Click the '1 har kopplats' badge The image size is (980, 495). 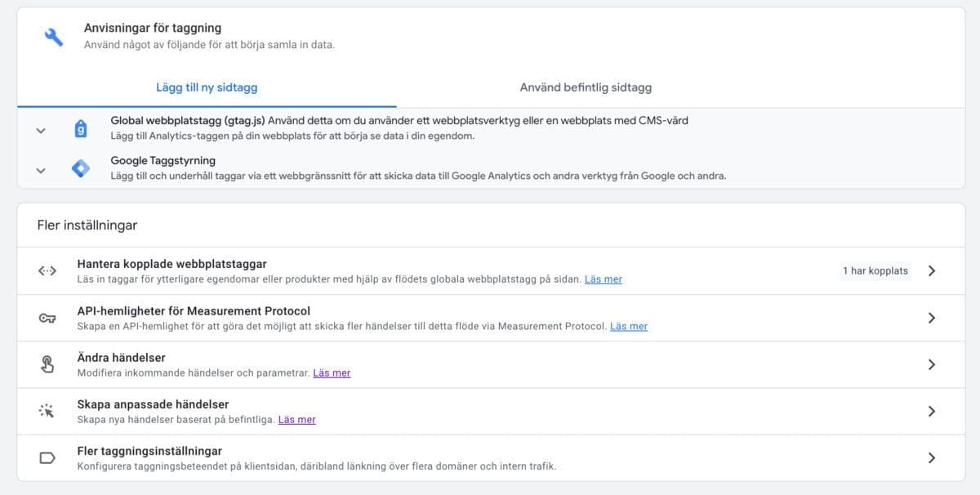click(x=875, y=271)
